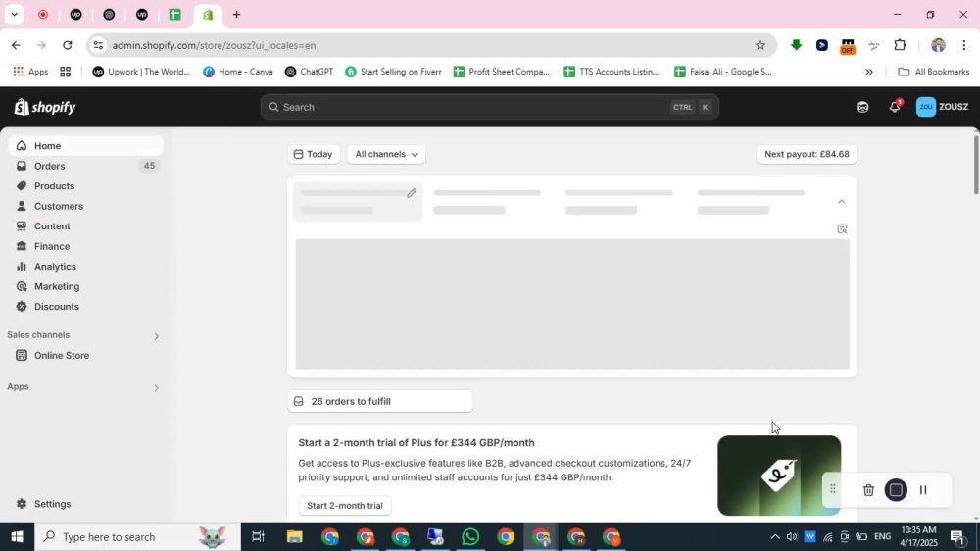Image resolution: width=980 pixels, height=551 pixels.
Task: Click the view report icon on chart card
Action: (x=842, y=228)
